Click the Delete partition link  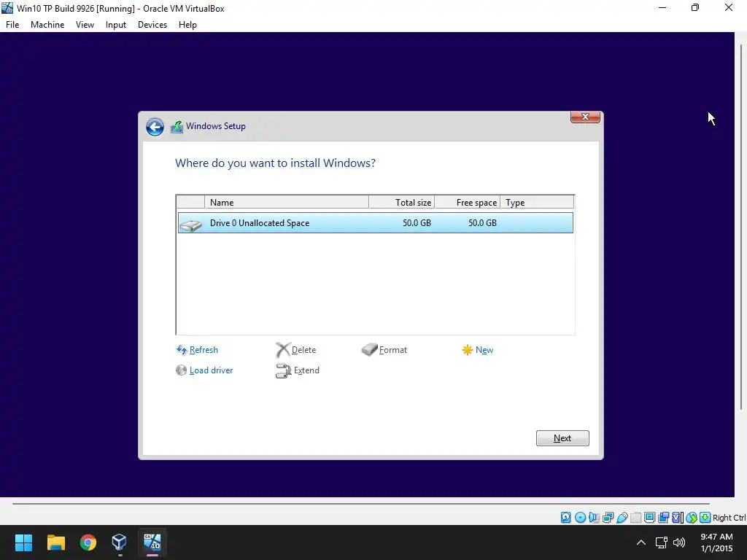304,350
